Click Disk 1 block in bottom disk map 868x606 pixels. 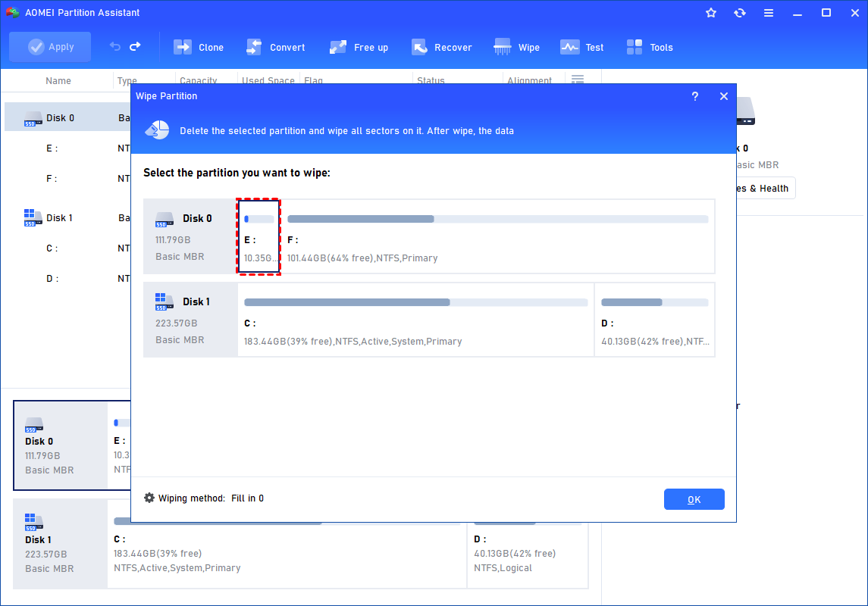(x=60, y=544)
